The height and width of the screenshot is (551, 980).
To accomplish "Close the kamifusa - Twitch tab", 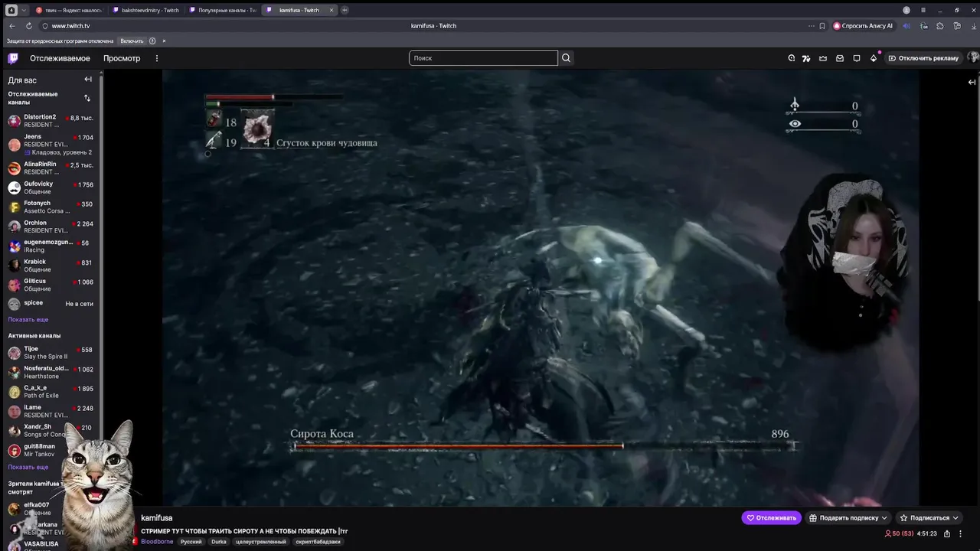I will (332, 10).
